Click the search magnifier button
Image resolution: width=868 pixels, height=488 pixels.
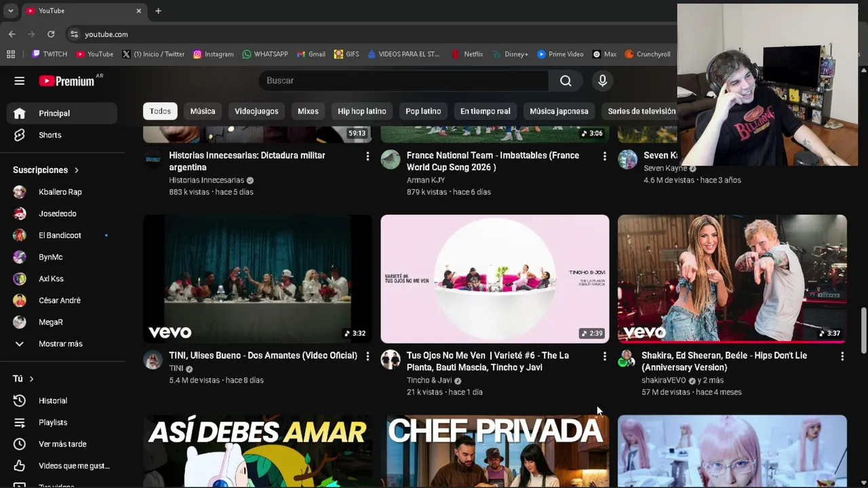[x=566, y=81]
